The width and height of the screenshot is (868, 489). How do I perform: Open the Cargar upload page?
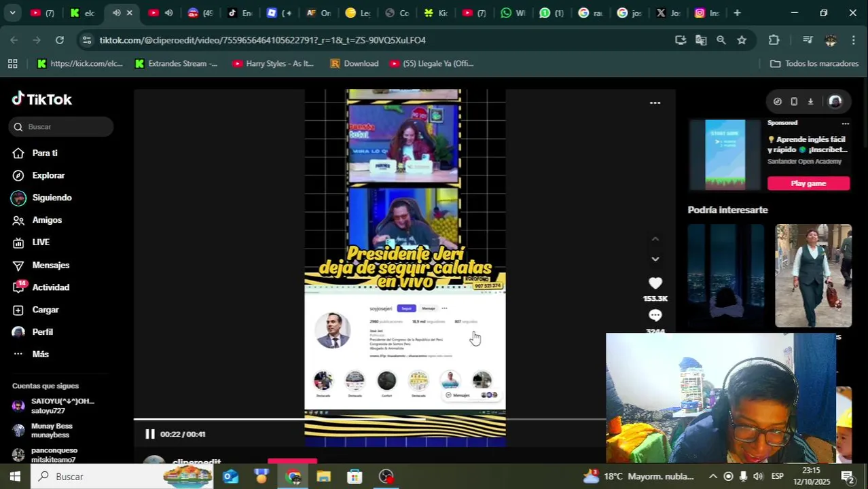point(46,310)
